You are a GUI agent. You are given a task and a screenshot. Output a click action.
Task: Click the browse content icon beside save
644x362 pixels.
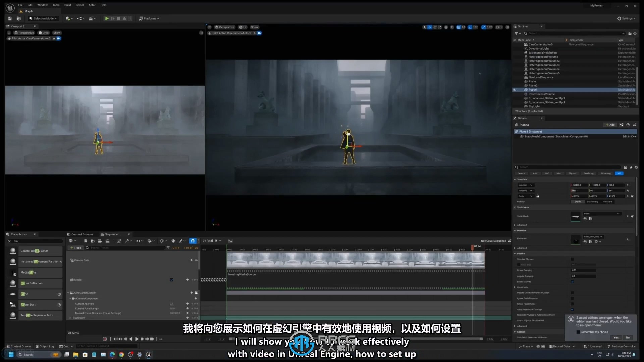(x=19, y=18)
